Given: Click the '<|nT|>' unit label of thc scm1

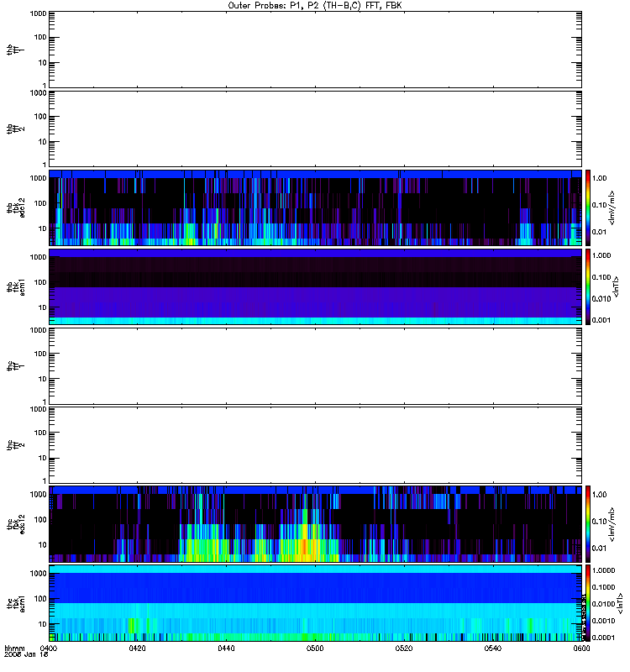Looking at the screenshot, I should click(x=620, y=603).
